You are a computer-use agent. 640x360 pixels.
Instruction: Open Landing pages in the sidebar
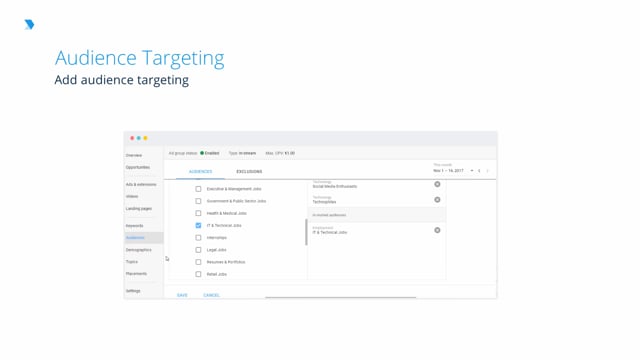[x=139, y=209]
